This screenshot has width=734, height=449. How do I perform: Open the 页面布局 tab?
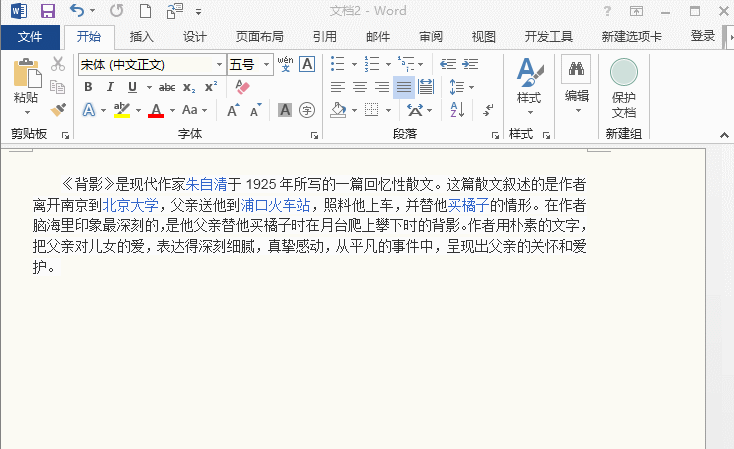coord(260,37)
